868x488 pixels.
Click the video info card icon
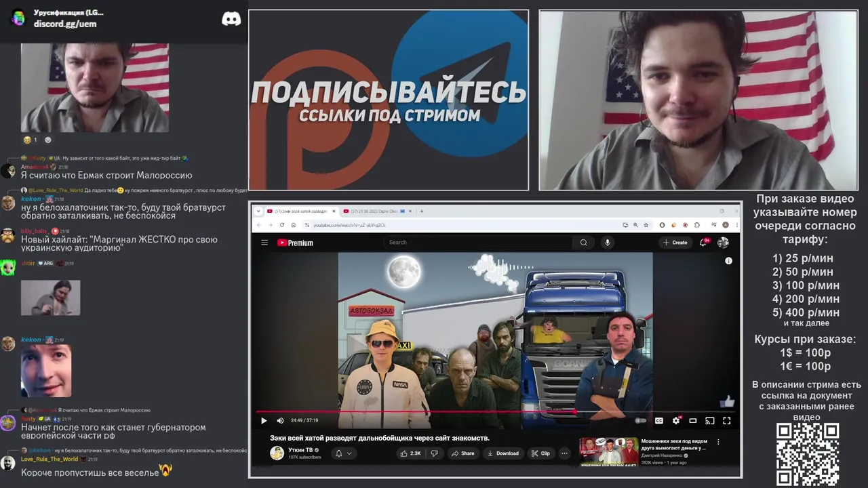pos(728,260)
